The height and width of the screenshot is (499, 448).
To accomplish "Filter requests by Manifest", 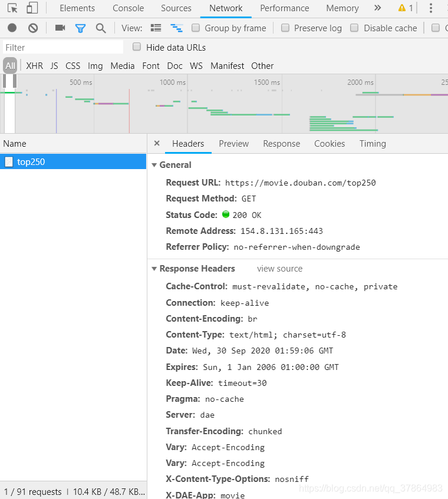I will [x=228, y=66].
